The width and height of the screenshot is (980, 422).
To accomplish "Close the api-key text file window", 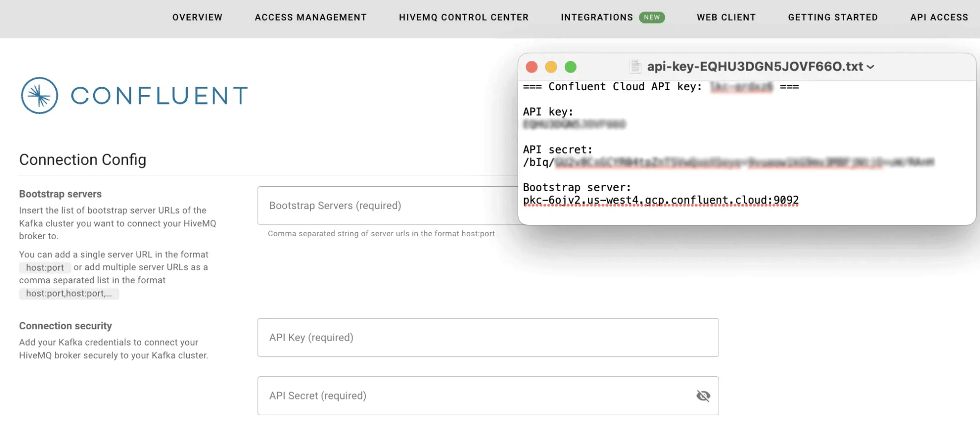I will click(x=531, y=67).
